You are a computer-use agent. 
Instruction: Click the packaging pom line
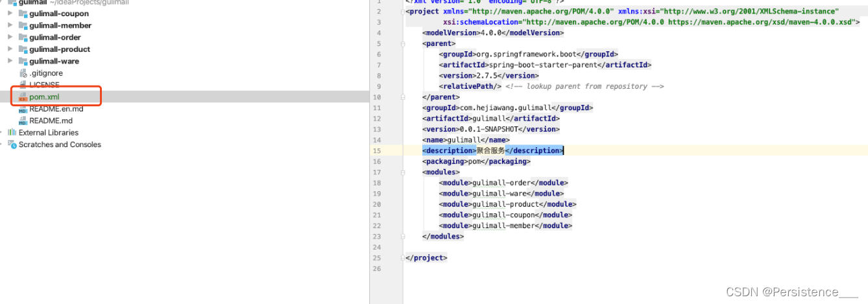coord(476,161)
